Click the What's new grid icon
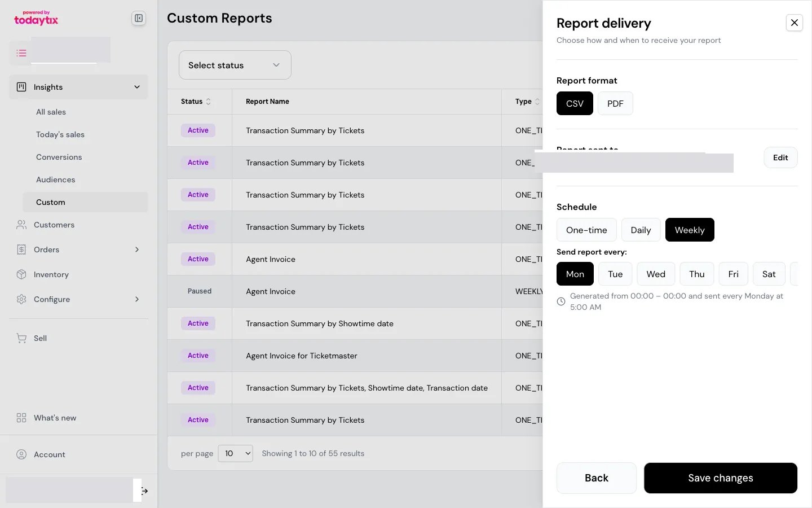 [21, 418]
